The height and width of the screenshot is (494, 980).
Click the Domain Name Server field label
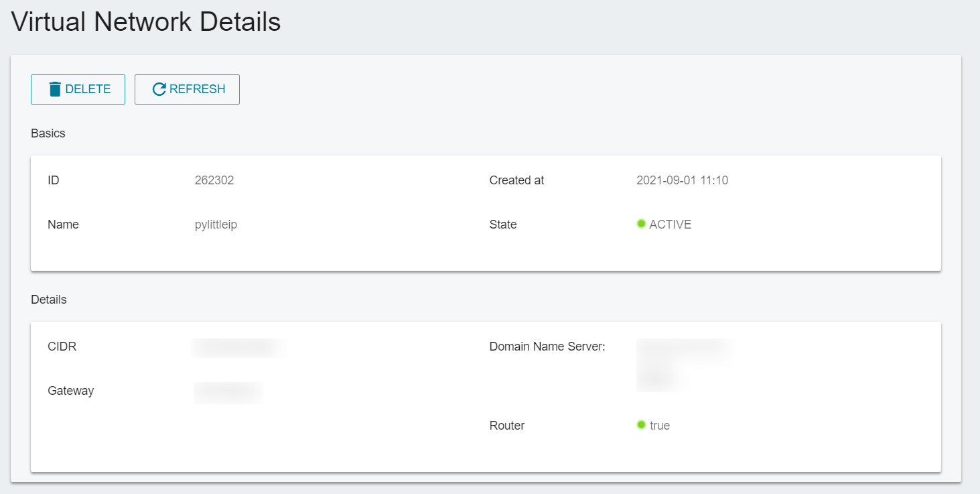click(x=547, y=347)
